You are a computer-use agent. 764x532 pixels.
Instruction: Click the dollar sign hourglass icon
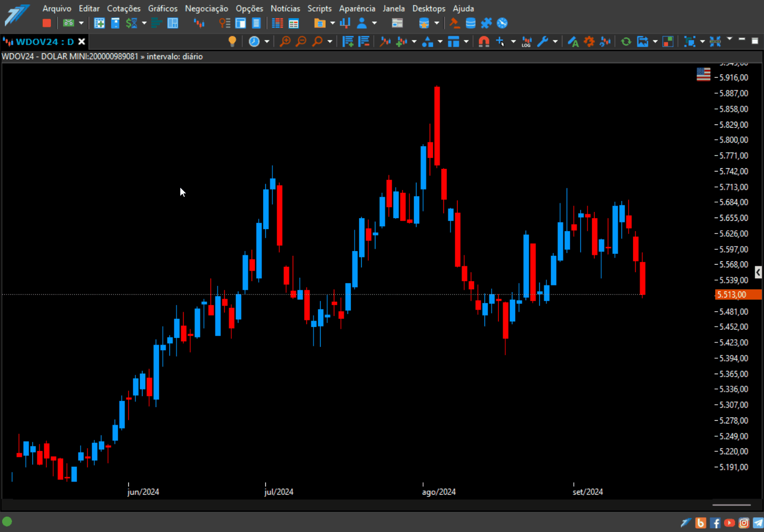pos(132,23)
